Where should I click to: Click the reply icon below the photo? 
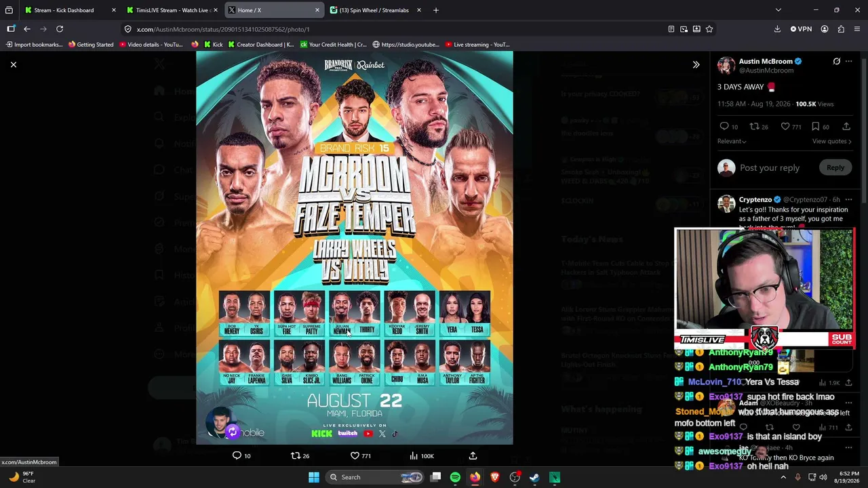coord(237,455)
